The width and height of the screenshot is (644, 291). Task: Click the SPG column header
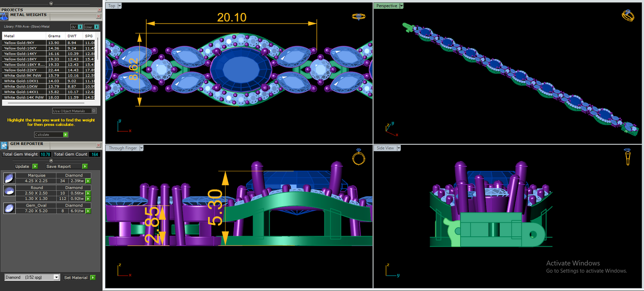(90, 36)
